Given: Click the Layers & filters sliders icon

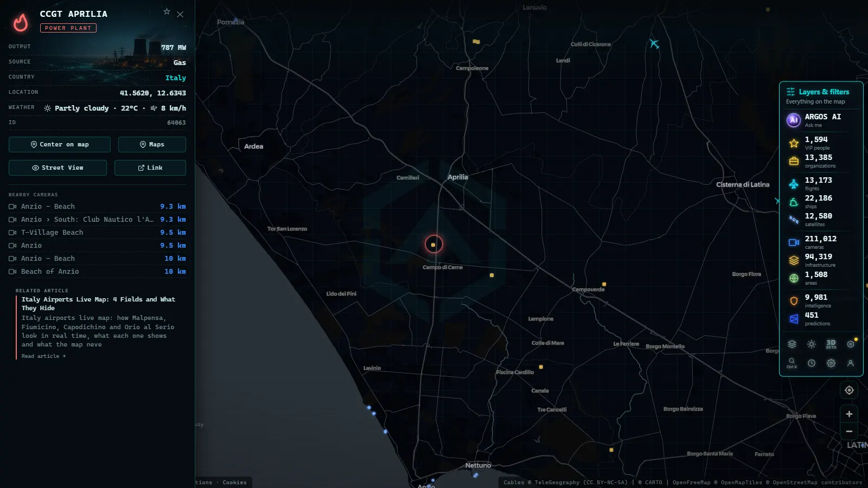Looking at the screenshot, I should (x=790, y=92).
